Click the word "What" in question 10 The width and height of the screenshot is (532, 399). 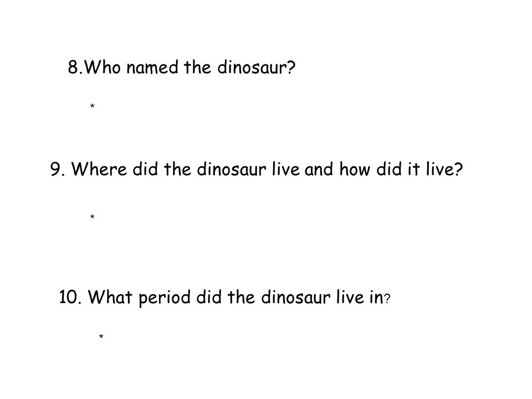coord(110,297)
